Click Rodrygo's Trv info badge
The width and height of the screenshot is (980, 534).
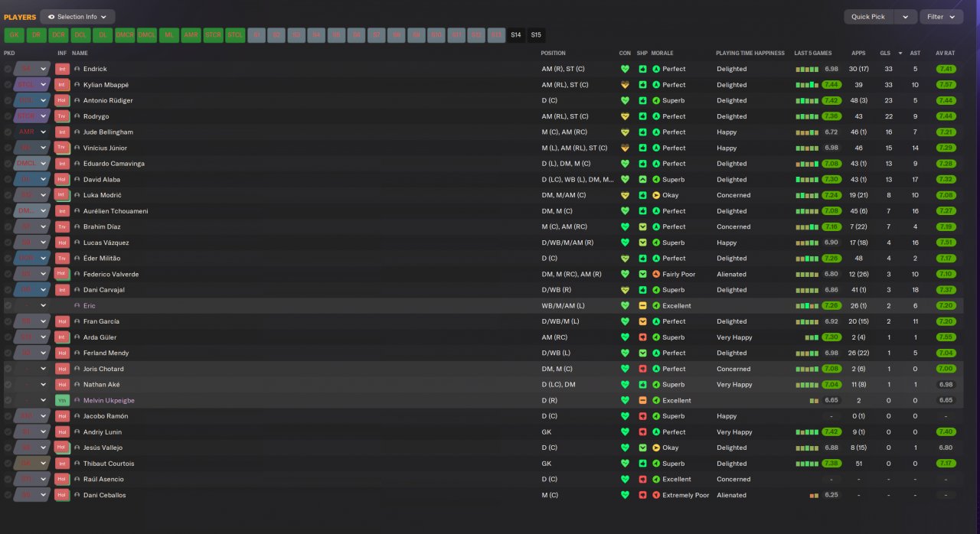[62, 116]
